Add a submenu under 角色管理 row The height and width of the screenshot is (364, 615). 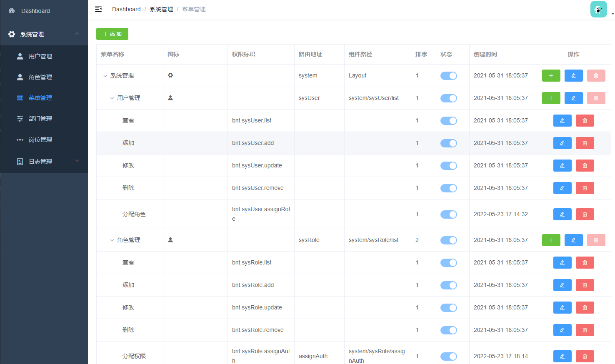(x=551, y=240)
